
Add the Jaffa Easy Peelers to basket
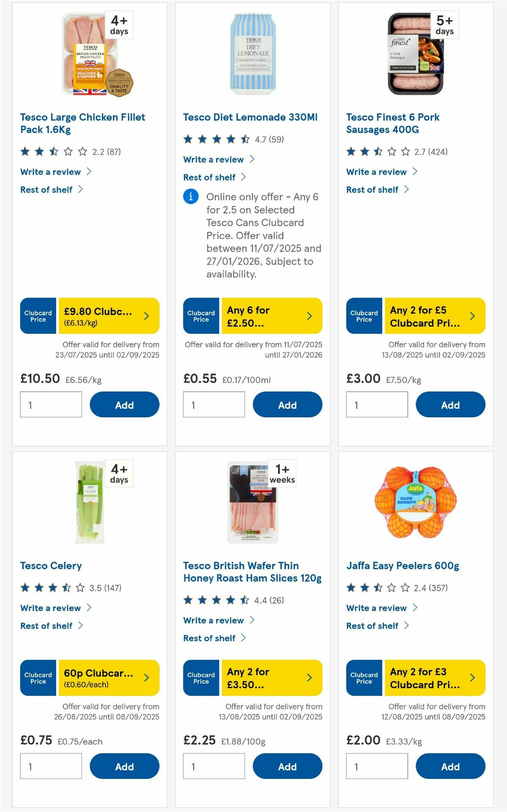coord(450,766)
